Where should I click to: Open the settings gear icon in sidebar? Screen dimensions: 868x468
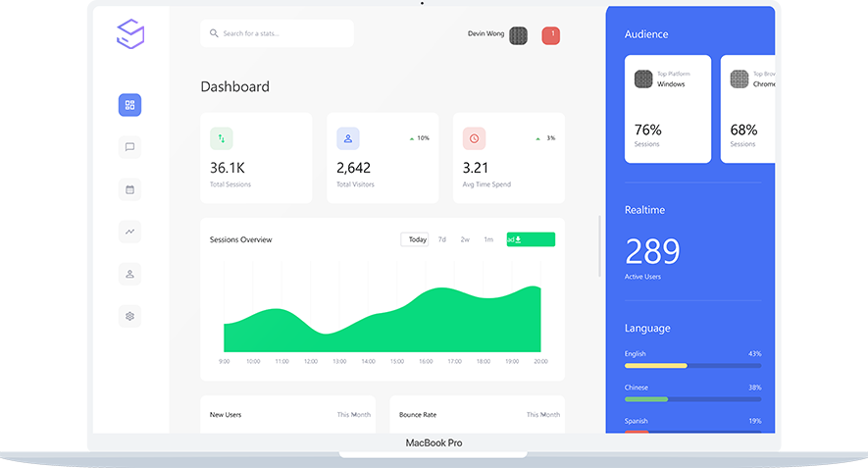click(x=129, y=316)
